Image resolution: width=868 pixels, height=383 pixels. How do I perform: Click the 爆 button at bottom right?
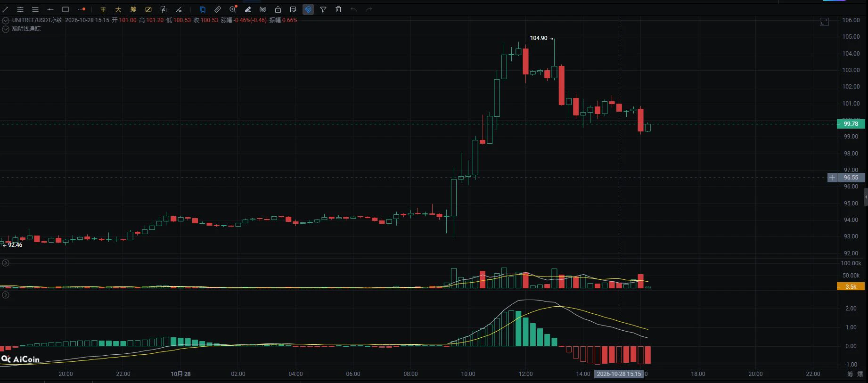tap(860, 374)
